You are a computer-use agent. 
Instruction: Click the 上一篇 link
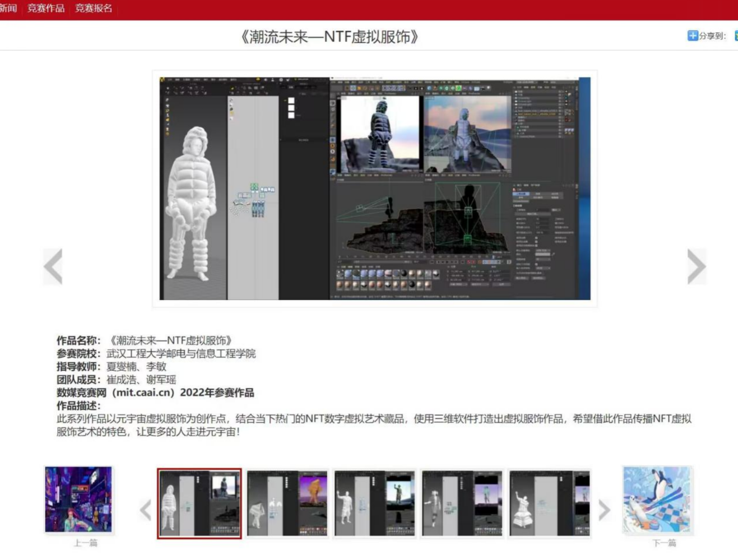pos(85,543)
